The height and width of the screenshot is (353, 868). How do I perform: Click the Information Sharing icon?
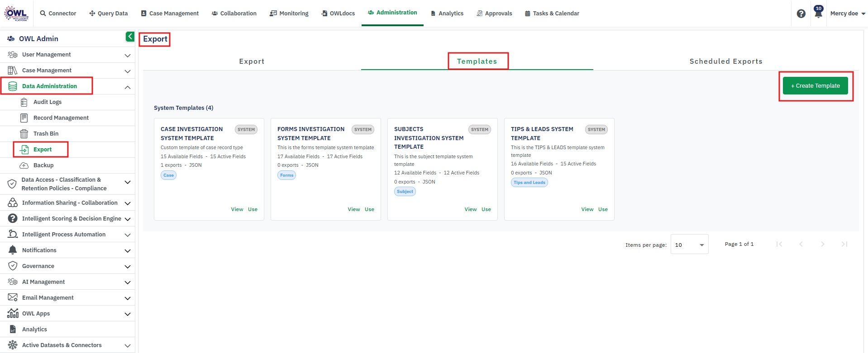(13, 203)
